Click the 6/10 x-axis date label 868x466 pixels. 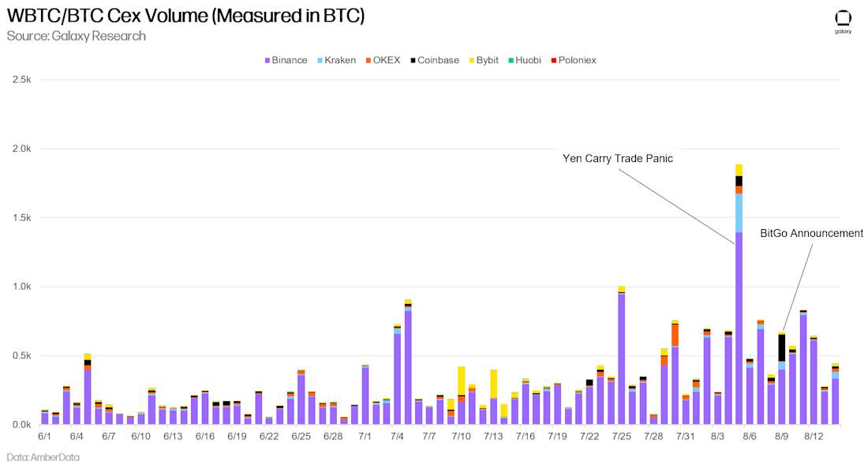(x=140, y=436)
